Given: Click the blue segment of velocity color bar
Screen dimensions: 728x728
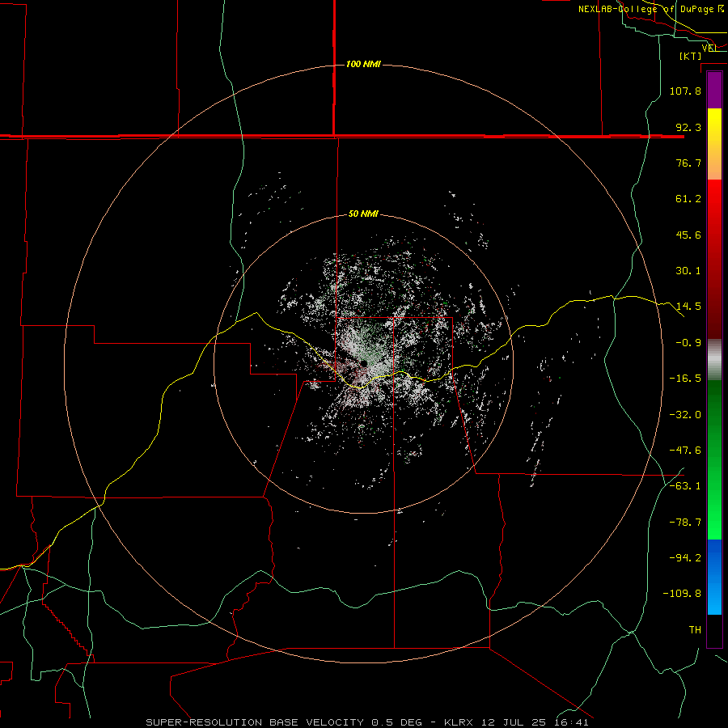Looking at the screenshot, I should click(714, 577).
